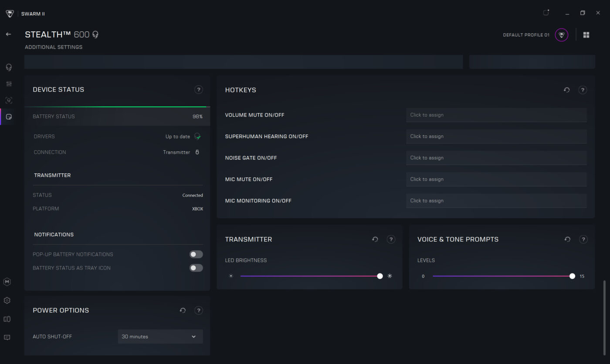Open help for Device Status
The image size is (610, 364).
coord(199,90)
